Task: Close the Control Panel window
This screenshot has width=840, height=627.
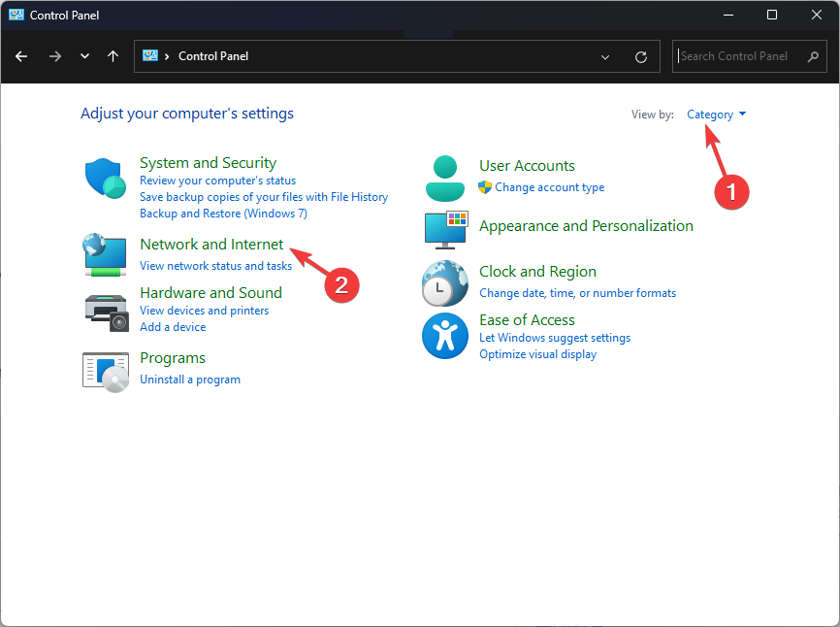Action: (817, 15)
